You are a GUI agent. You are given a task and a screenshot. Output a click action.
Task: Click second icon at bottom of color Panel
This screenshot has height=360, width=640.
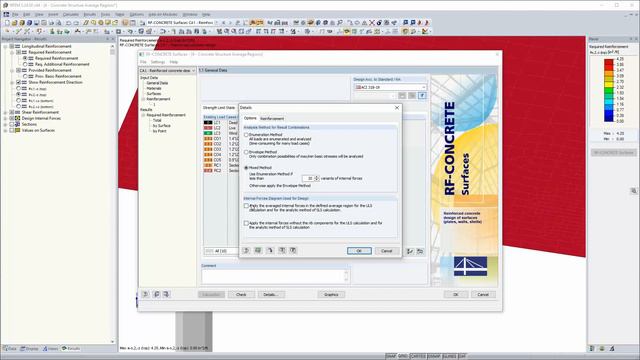click(602, 348)
